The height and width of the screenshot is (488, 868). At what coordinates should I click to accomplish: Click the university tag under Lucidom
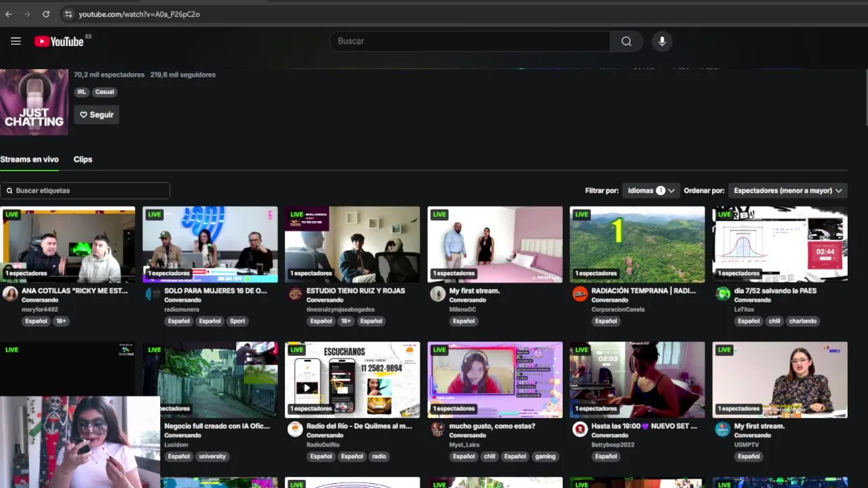click(212, 457)
